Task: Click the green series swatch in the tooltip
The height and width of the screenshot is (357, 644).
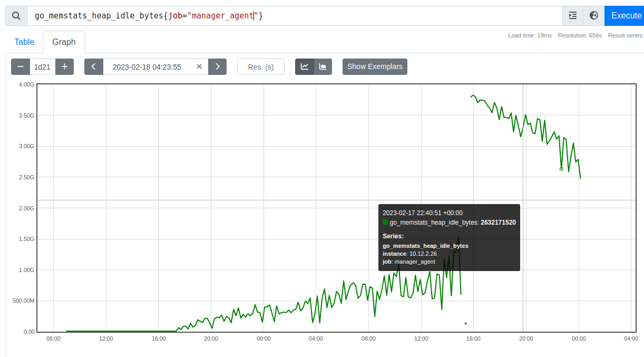Action: (385, 222)
